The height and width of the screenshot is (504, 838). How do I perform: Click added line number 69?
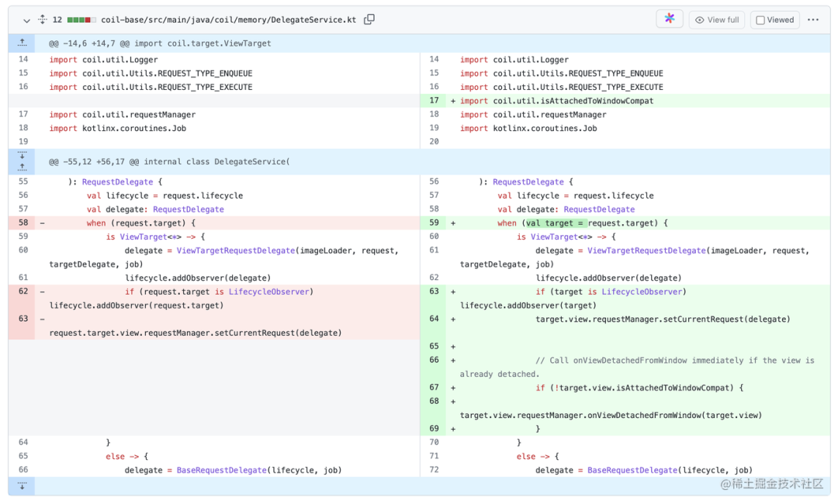pos(434,429)
